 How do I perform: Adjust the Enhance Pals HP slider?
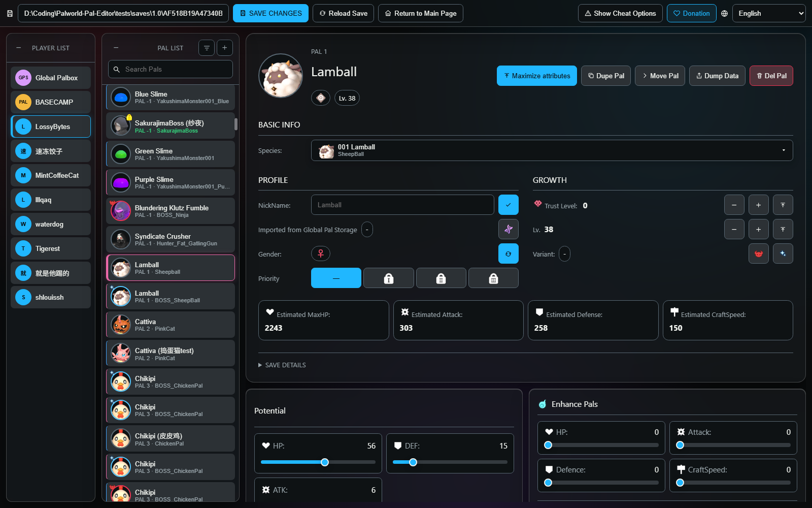(548, 445)
